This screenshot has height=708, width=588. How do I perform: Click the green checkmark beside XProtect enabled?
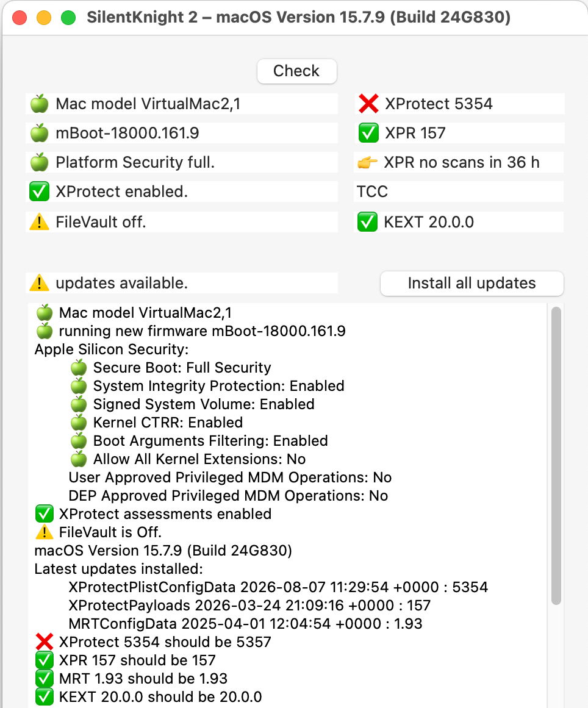pos(39,192)
